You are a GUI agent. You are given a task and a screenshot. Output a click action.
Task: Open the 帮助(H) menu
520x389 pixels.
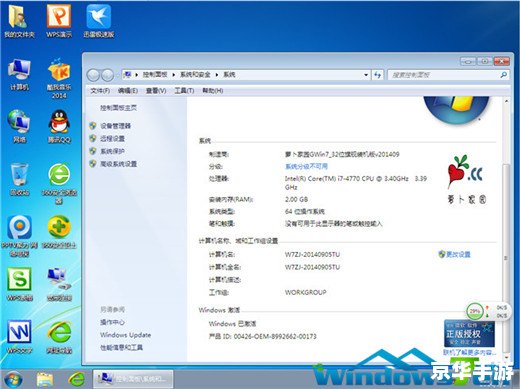tap(213, 91)
